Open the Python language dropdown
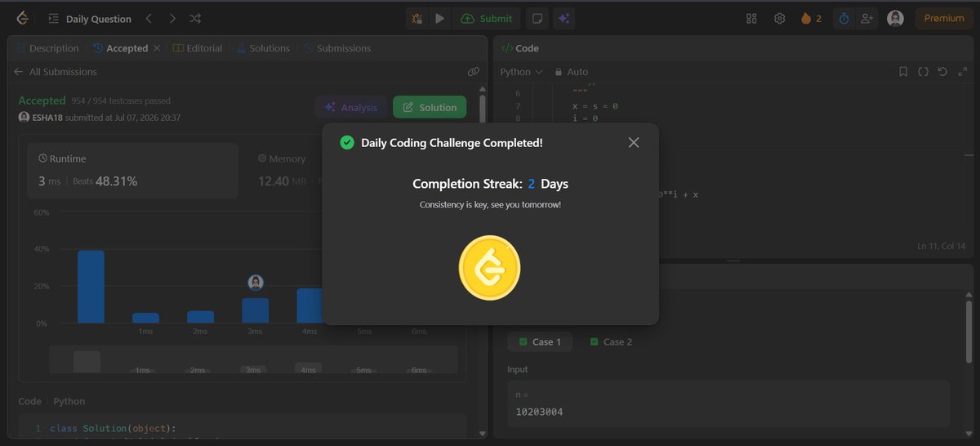 click(x=521, y=72)
